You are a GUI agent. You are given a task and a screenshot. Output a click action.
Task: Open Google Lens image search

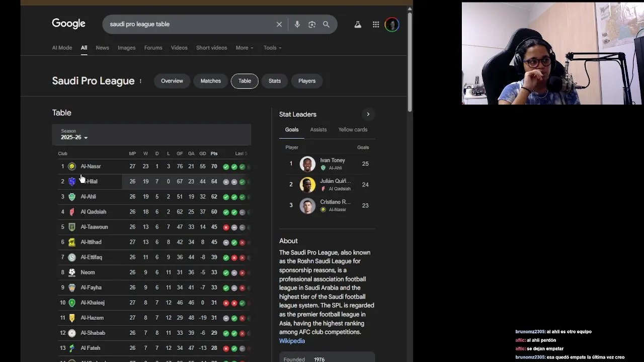pos(312,24)
